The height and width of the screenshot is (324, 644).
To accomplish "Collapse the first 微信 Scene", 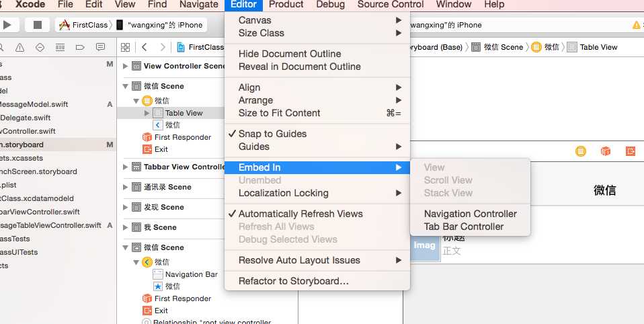I will point(126,86).
